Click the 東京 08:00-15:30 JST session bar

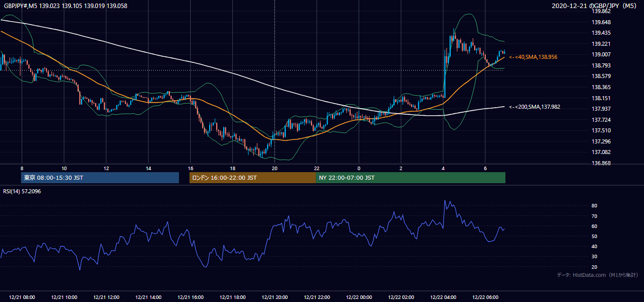pos(100,178)
